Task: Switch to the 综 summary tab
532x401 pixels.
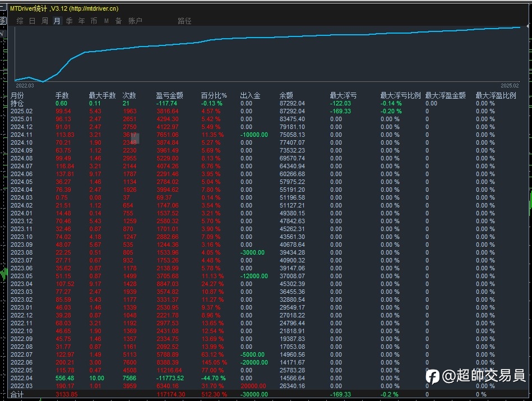Action: (x=20, y=21)
